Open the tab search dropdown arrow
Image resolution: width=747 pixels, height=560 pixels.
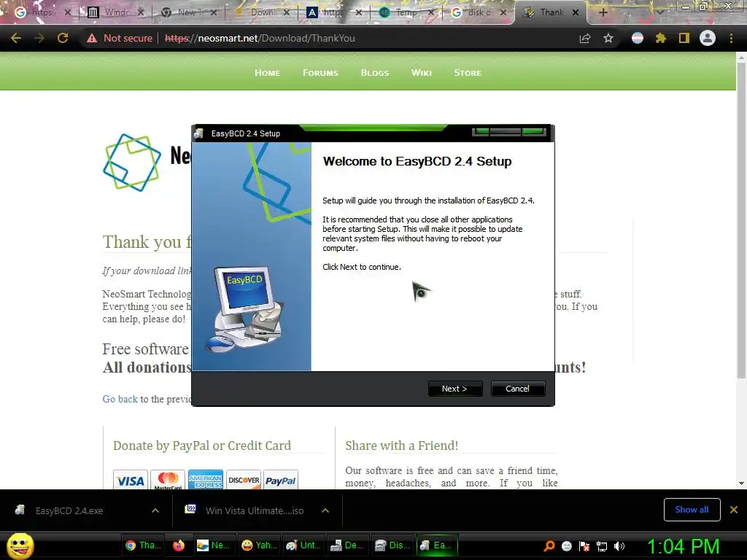tap(659, 12)
